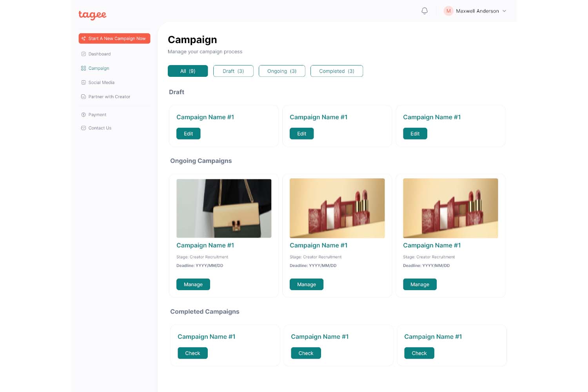Click the Campaign grid icon in sidebar

pos(83,68)
